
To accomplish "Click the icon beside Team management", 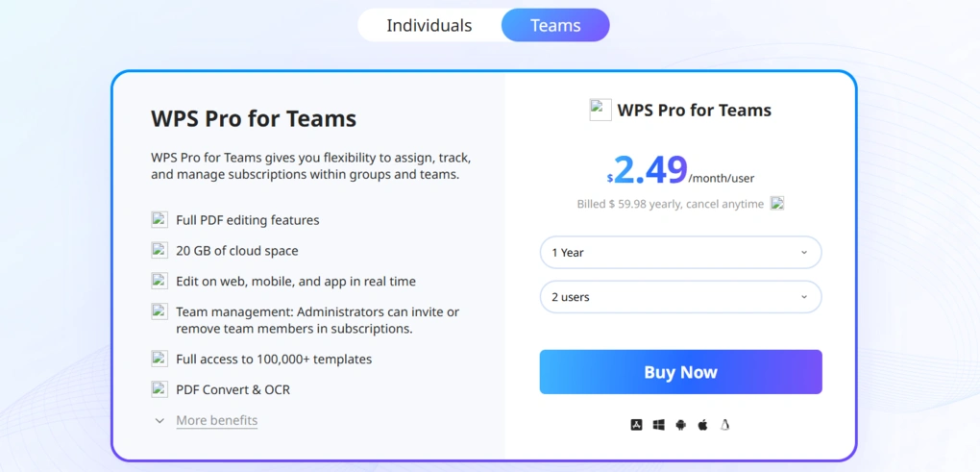I will pos(159,311).
